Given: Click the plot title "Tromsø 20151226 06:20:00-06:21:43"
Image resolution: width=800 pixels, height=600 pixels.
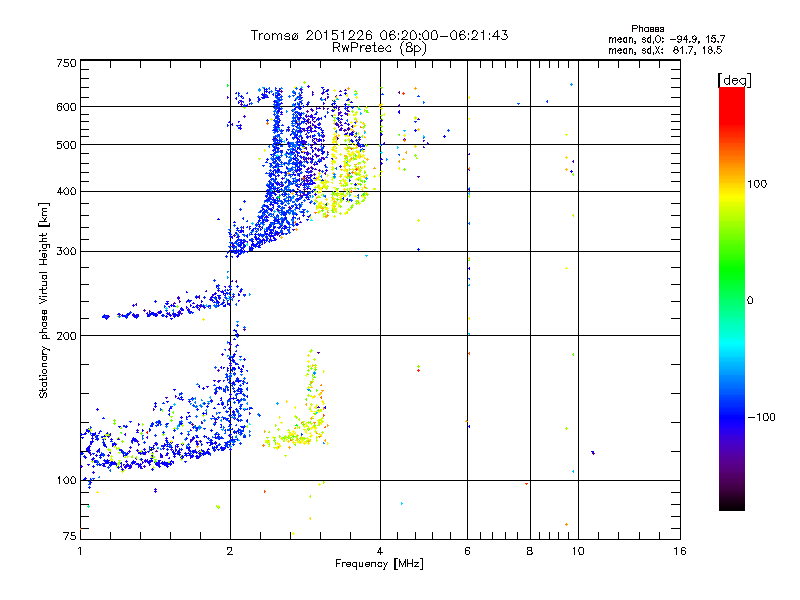Looking at the screenshot, I should (x=379, y=35).
